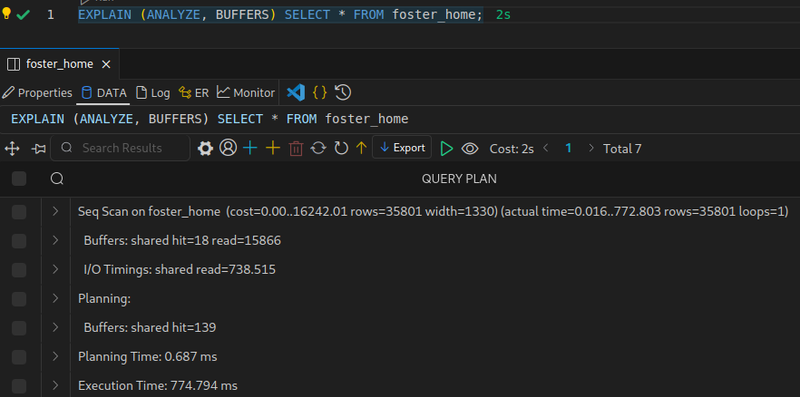Click the Cost: 2s label
The height and width of the screenshot is (397, 800).
point(512,149)
